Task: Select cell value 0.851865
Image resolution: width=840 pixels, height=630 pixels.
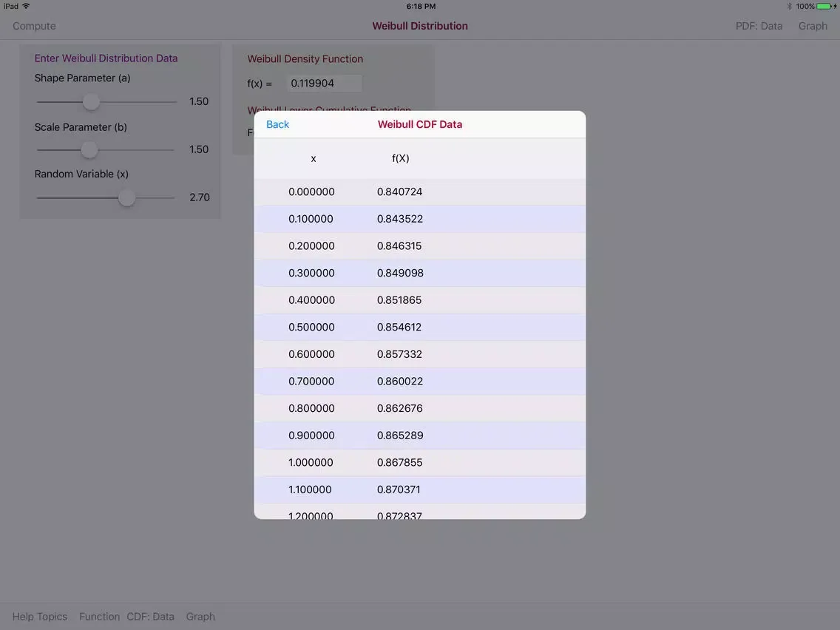Action: pos(399,300)
